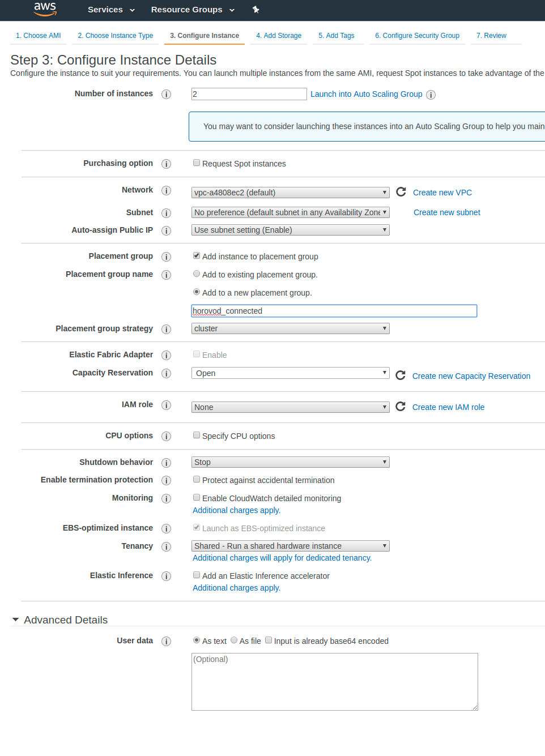The image size is (545, 756).
Task: Open the Services menu
Action: (111, 10)
